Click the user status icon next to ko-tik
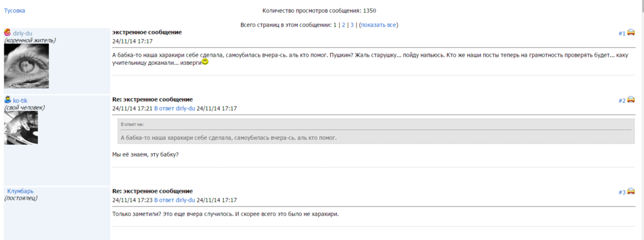Image resolution: width=644 pixels, height=240 pixels. pyautogui.click(x=8, y=100)
